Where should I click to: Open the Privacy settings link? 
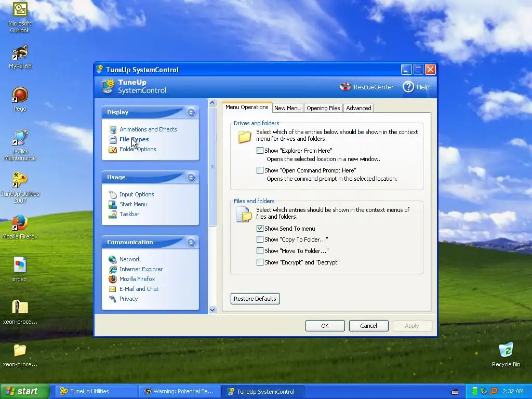[x=129, y=299]
